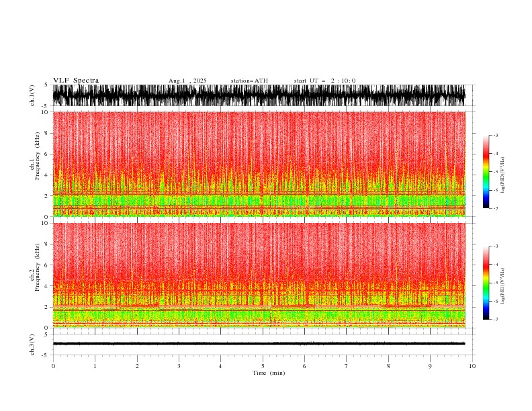Click the ch.3(V) waveform trace

[259, 344]
